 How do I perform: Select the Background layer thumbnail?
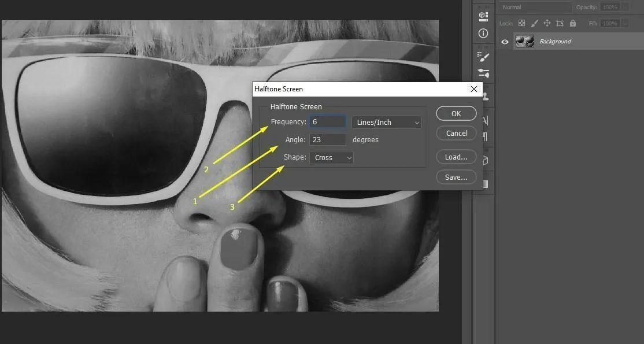point(525,42)
